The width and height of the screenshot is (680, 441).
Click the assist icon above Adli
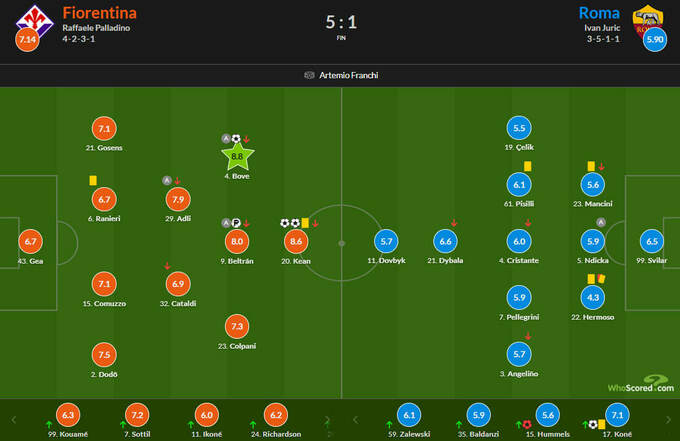(x=167, y=181)
